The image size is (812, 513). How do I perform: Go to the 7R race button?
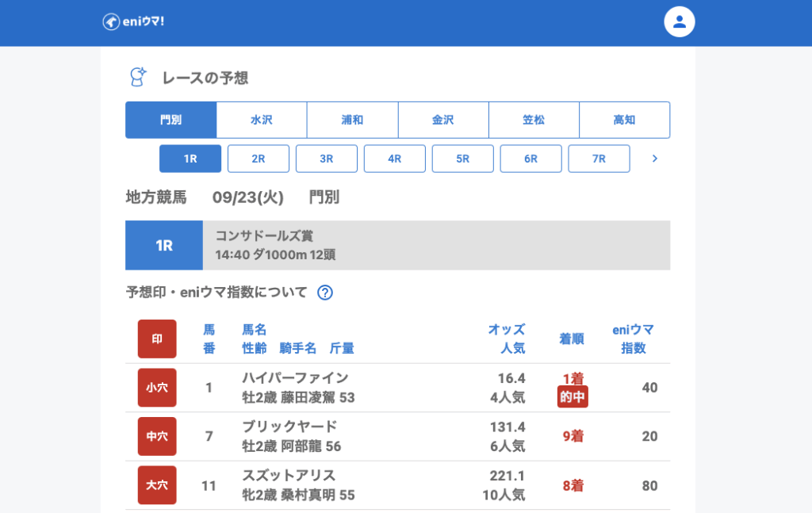[599, 159]
